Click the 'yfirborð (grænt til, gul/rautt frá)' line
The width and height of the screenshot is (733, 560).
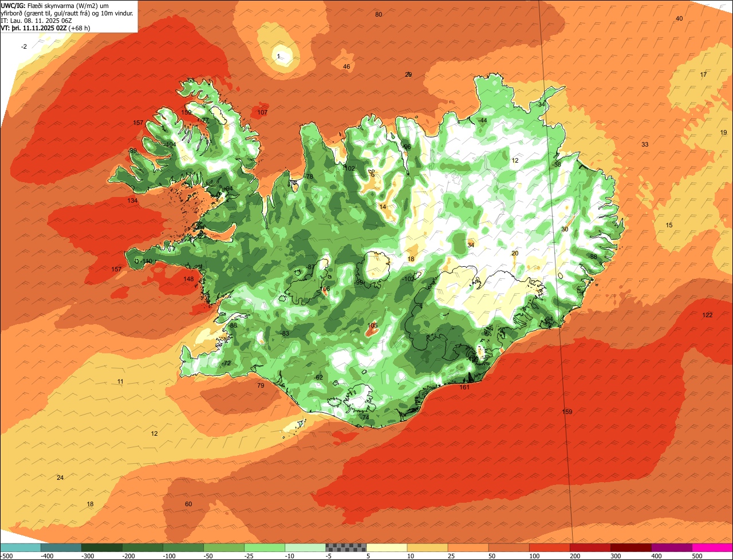(x=67, y=13)
